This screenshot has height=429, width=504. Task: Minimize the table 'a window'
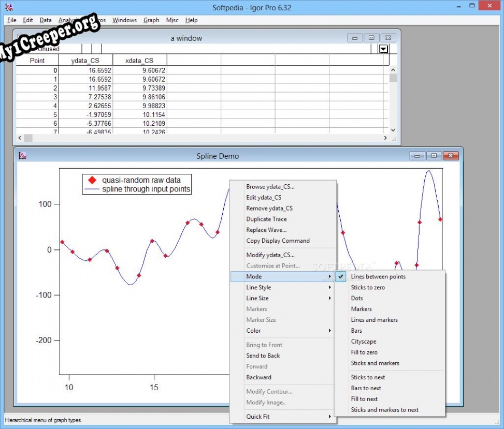pyautogui.click(x=355, y=38)
